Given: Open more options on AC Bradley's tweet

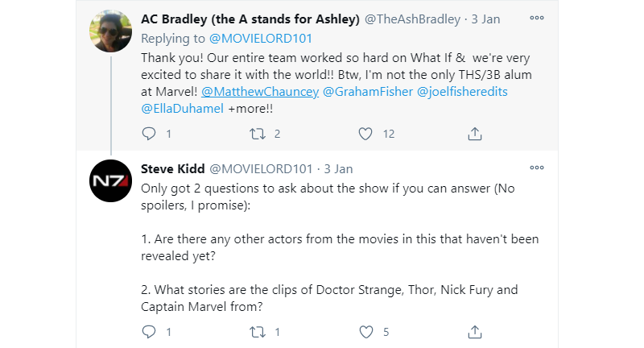Looking at the screenshot, I should (x=536, y=17).
